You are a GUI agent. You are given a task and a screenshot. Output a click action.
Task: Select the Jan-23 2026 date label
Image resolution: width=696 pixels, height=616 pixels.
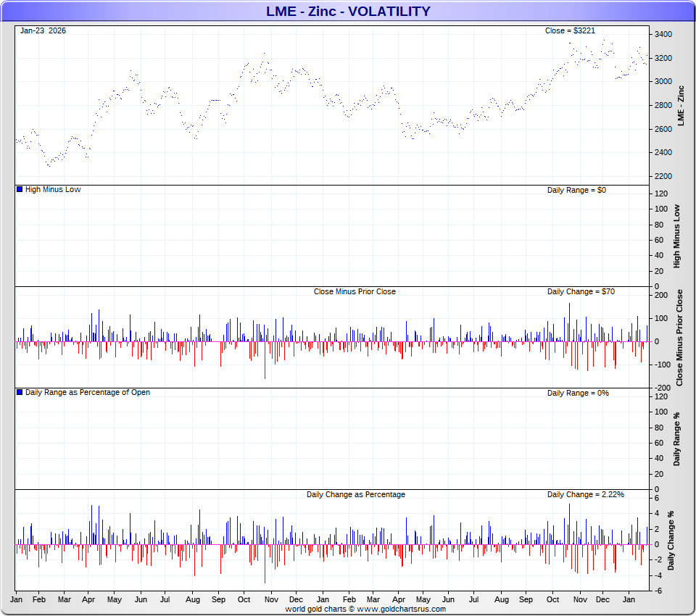pyautogui.click(x=43, y=30)
